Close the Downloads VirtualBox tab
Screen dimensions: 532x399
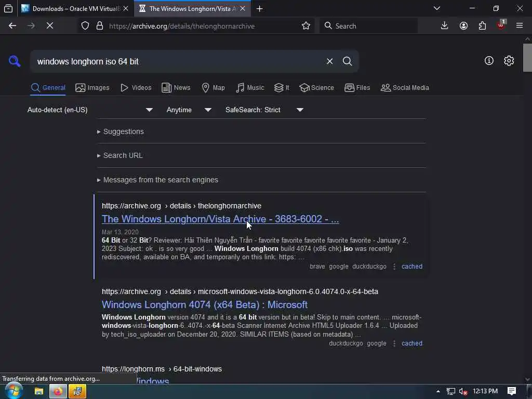126,8
